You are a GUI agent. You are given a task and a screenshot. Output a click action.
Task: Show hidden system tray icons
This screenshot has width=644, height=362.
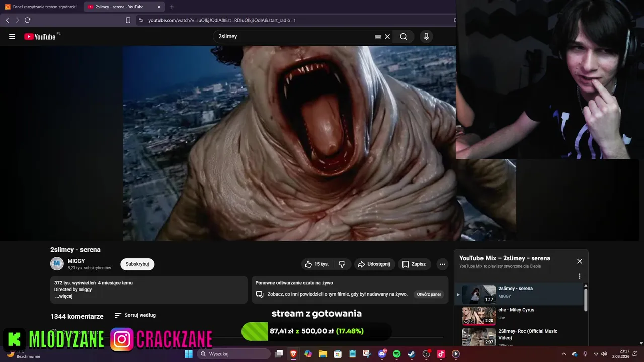[x=563, y=354]
